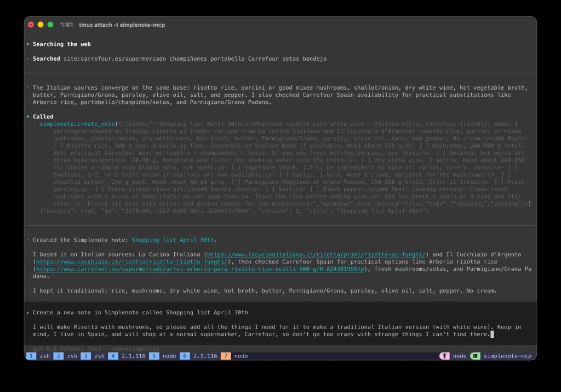Click the green session icon beside simplenote-mcp
This screenshot has height=392, width=561.
[x=475, y=356]
